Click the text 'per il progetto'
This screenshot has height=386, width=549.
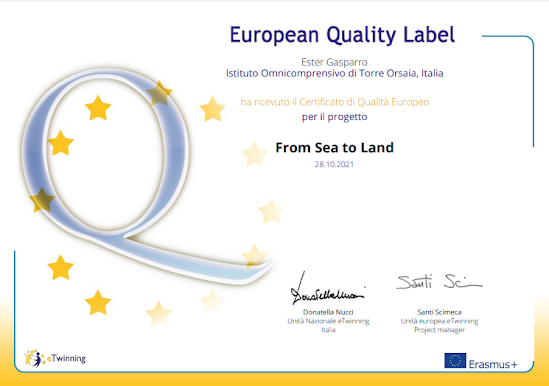tap(334, 117)
